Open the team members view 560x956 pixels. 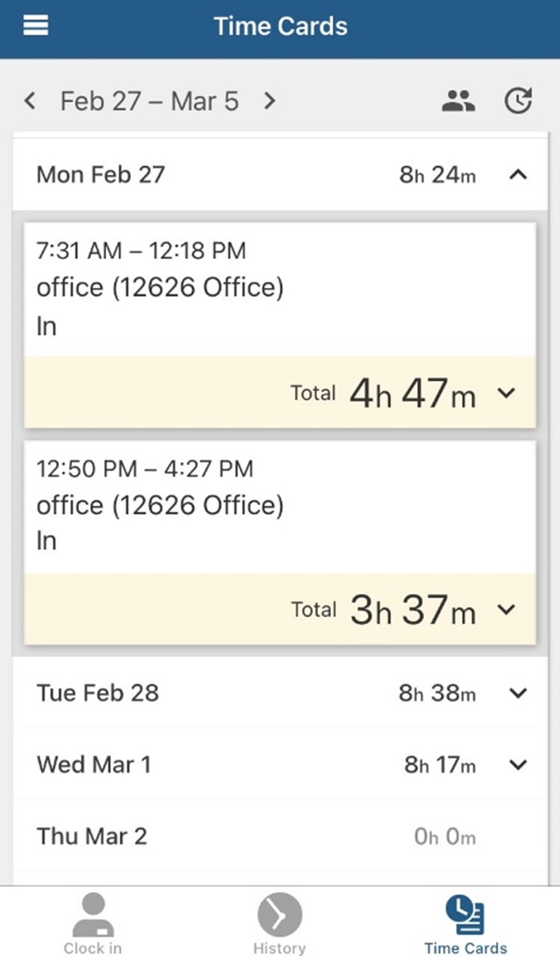(459, 101)
